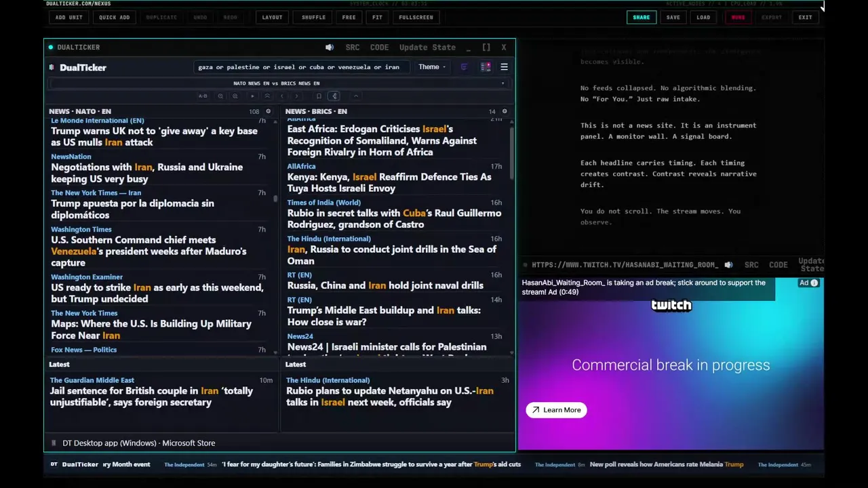The image size is (868, 488).
Task: Open the DualTicker hamburger menu
Action: coord(504,67)
